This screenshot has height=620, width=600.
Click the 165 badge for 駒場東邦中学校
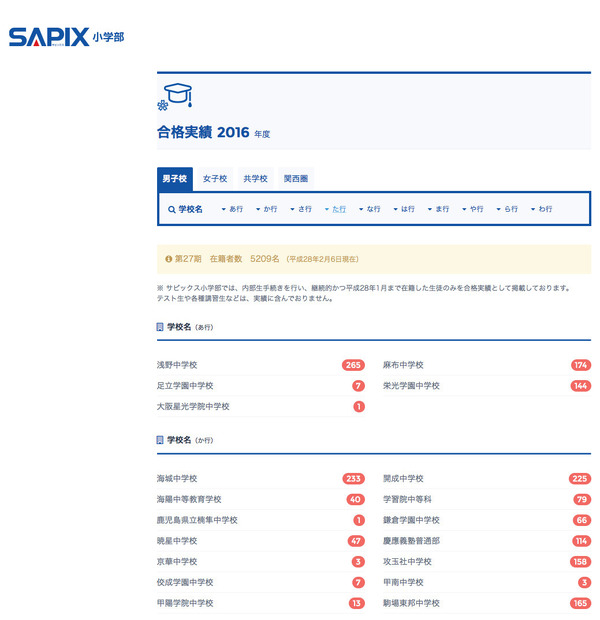580,603
